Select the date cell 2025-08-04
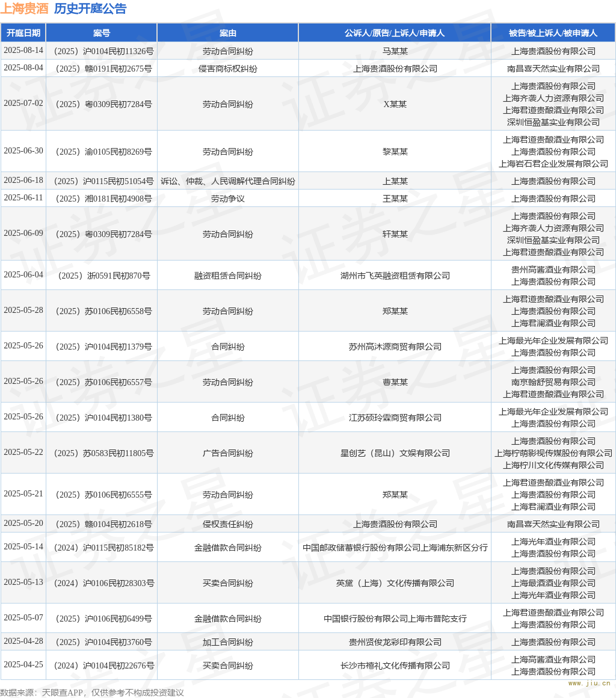Screen dimensions: 616x698 coord(23,67)
